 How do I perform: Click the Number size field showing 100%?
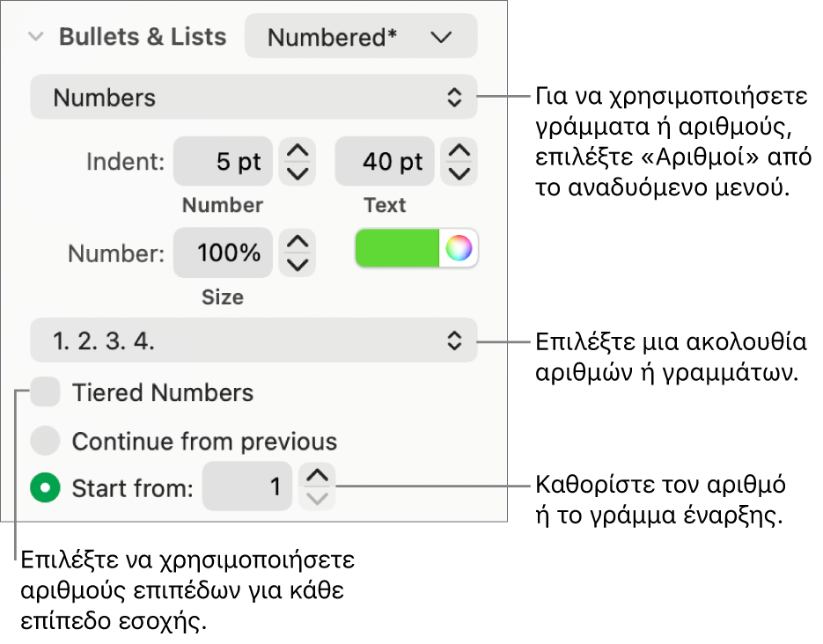(223, 253)
